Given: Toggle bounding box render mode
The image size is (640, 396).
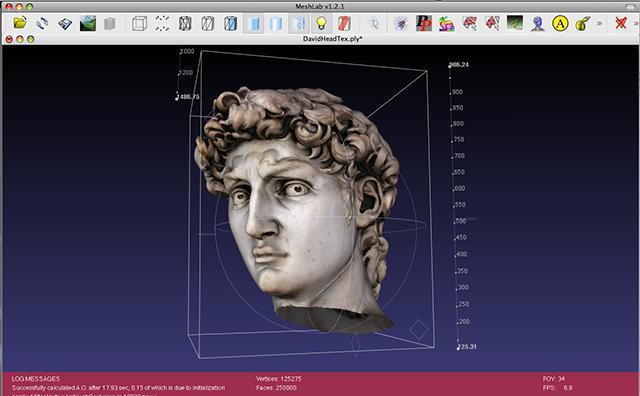Looking at the screenshot, I should click(x=139, y=23).
